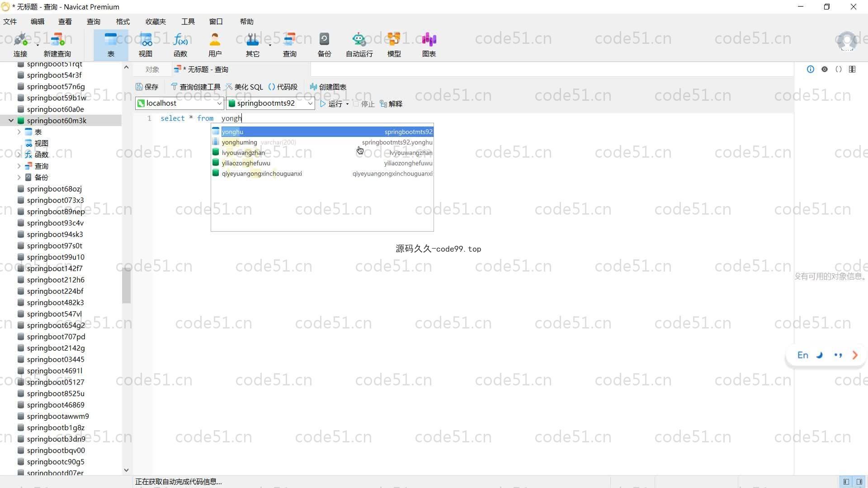Click 美化 SQL beautify button
This screenshot has height=488, width=868.
tap(244, 87)
